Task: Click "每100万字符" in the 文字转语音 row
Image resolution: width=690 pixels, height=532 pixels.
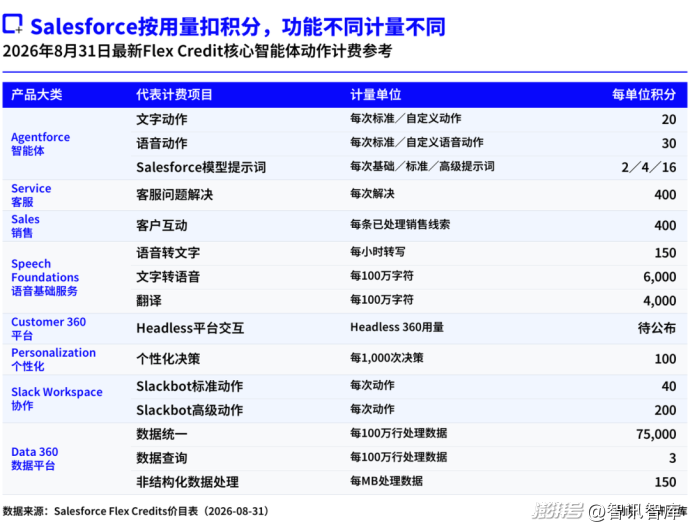Action: (382, 276)
